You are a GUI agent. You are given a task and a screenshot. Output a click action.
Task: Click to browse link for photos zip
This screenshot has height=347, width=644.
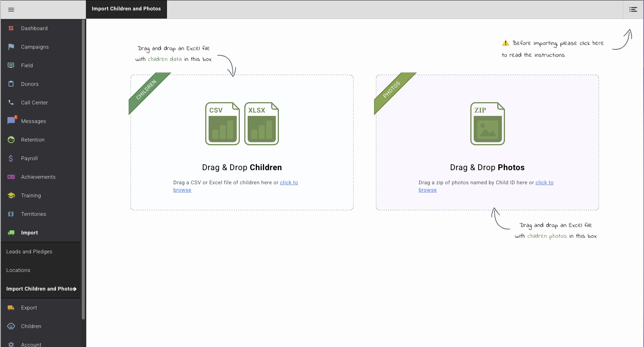click(544, 182)
